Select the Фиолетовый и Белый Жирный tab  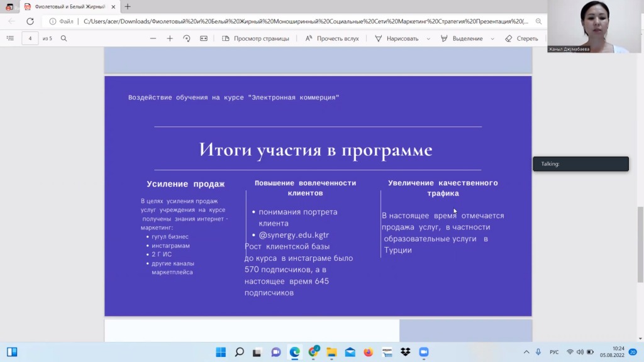(70, 6)
